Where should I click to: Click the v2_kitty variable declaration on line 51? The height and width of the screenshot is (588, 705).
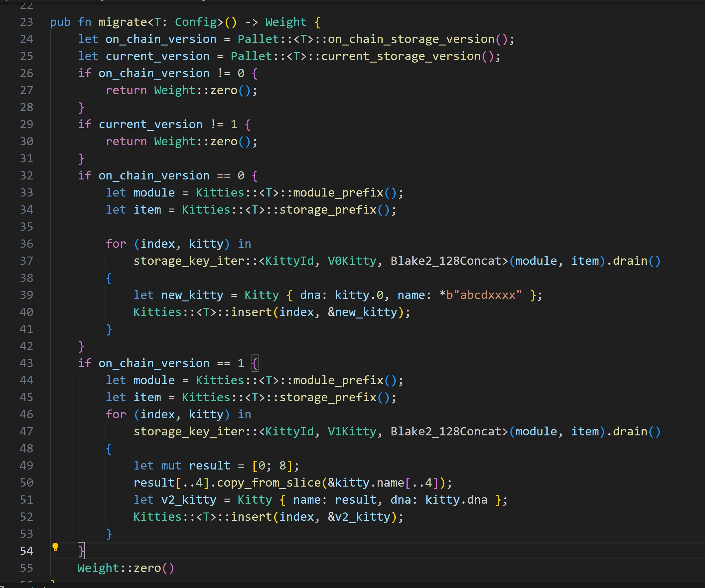pyautogui.click(x=189, y=500)
